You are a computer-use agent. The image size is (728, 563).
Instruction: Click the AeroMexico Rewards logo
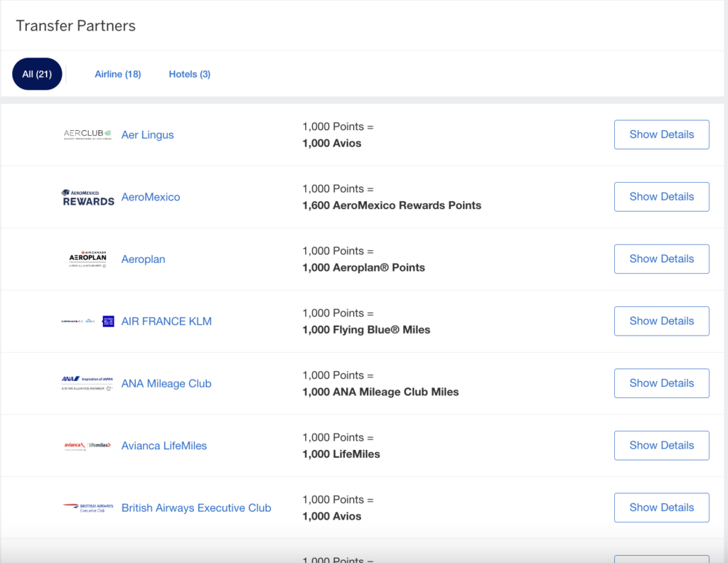[87, 197]
